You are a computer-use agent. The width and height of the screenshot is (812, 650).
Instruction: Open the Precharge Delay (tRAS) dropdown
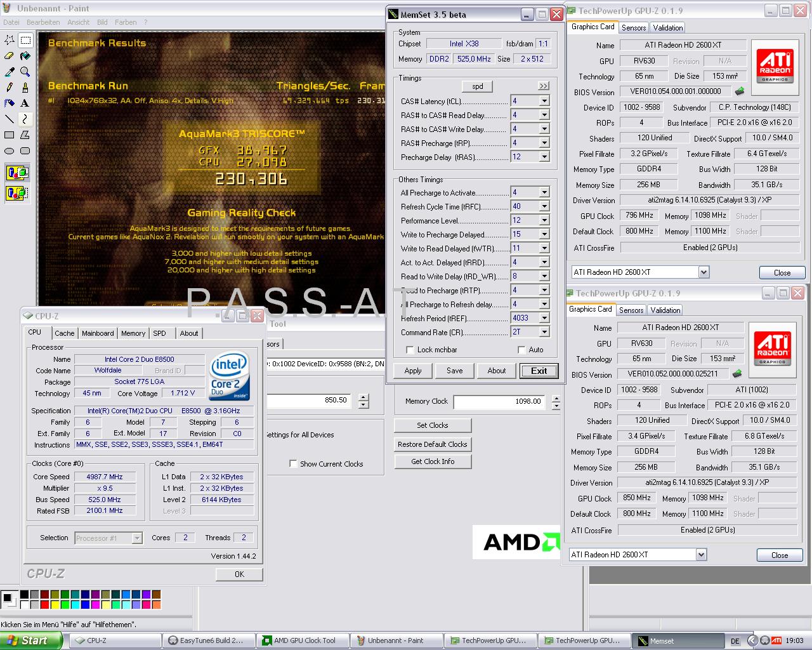pos(544,157)
